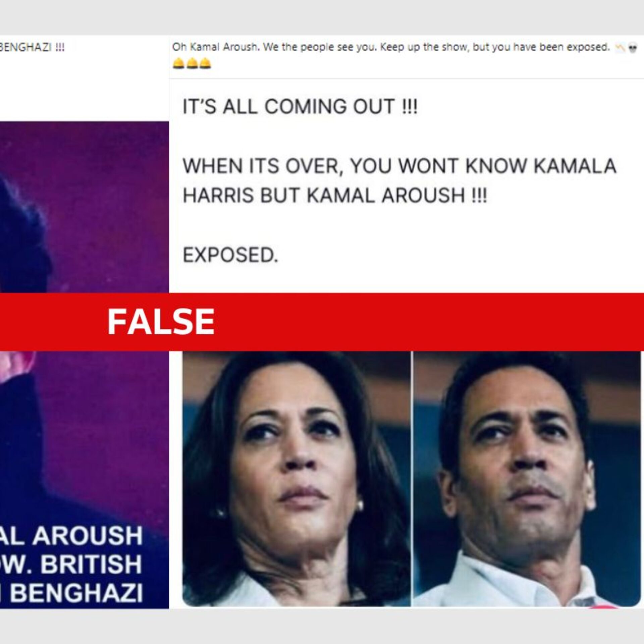
Task: Open the man's photo in comparison image
Action: (527, 479)
